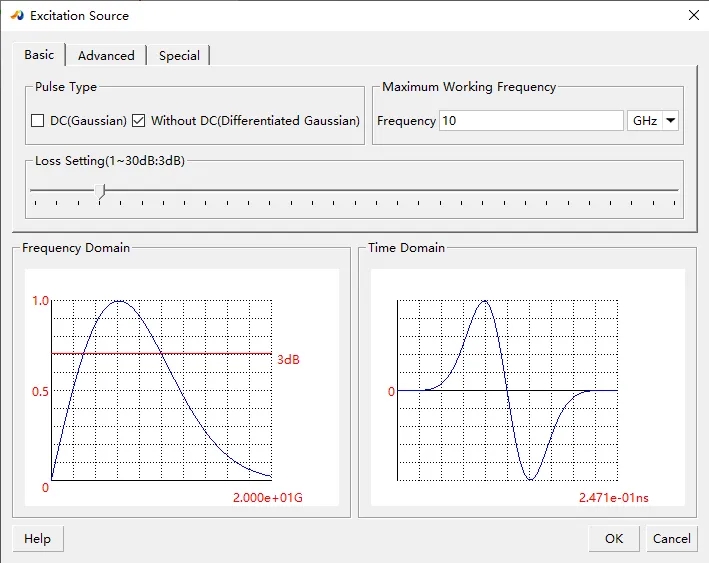Expand the GHz unit dropdown arrow
Screen dimensions: 709x563
(670, 121)
